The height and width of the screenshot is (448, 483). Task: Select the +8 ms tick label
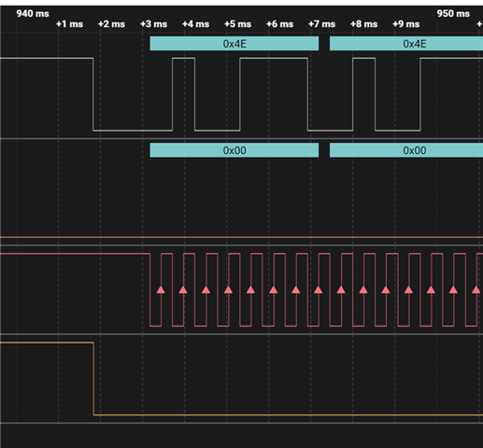pyautogui.click(x=363, y=24)
